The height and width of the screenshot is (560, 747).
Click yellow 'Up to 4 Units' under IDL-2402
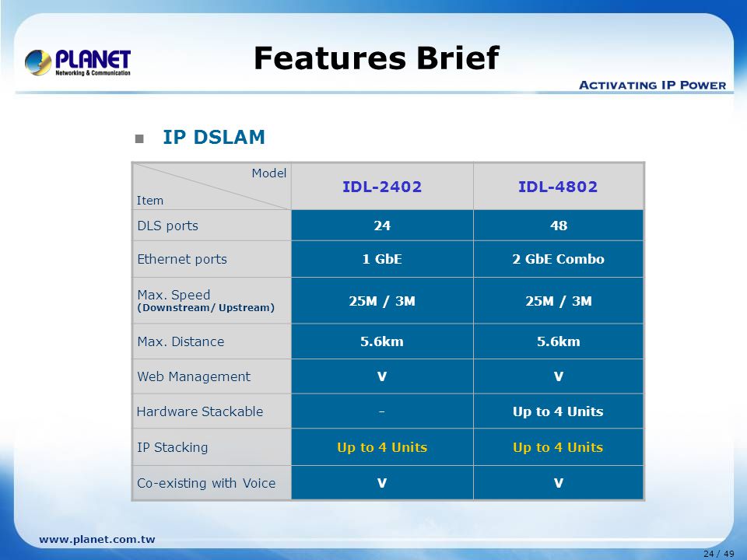click(382, 447)
